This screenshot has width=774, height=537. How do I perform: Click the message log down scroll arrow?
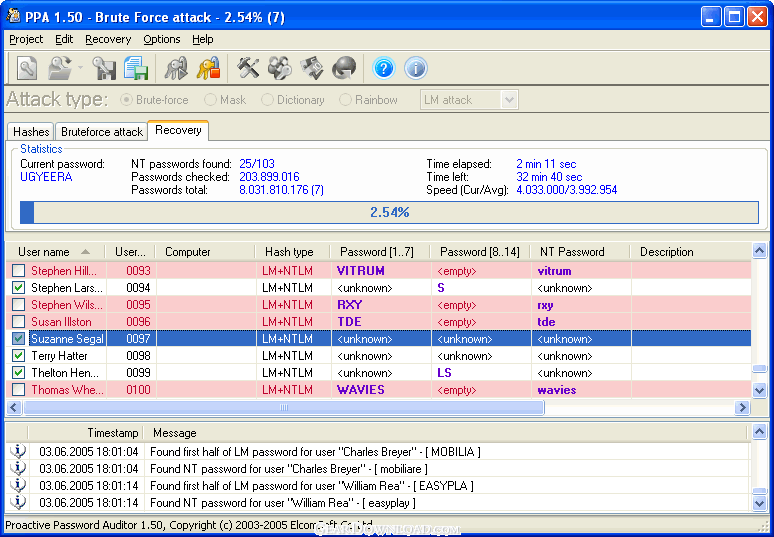click(759, 503)
